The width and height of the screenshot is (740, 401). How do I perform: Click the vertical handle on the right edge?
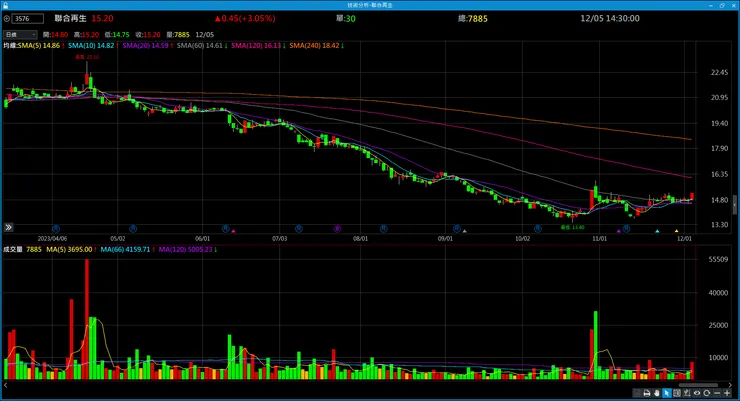[735, 205]
